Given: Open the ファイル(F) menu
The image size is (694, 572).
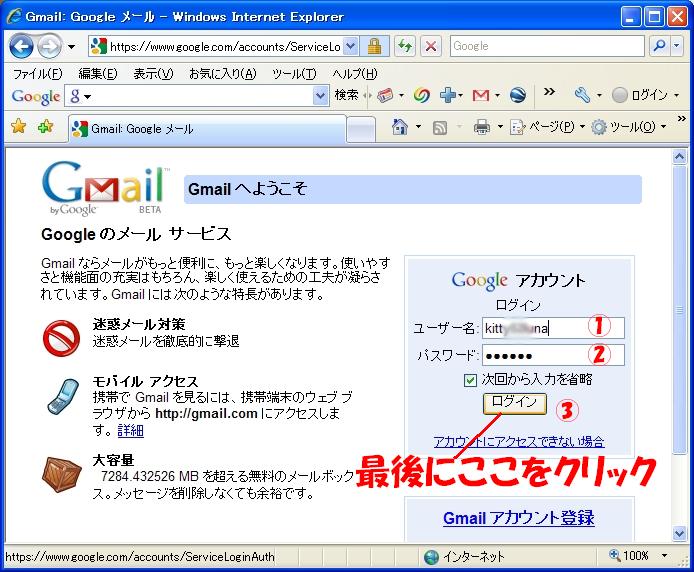Looking at the screenshot, I should (37, 73).
